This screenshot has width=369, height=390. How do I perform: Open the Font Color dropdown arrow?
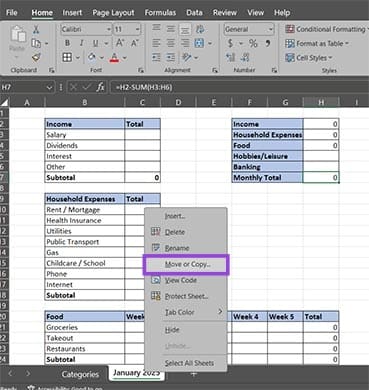point(125,58)
